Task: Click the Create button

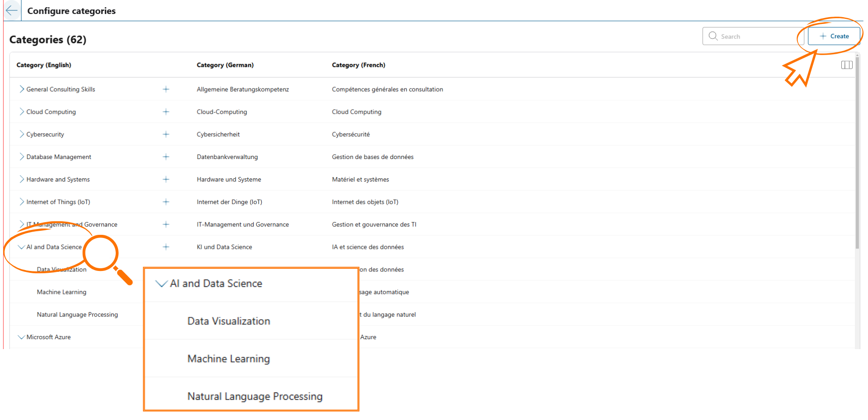Action: point(834,36)
